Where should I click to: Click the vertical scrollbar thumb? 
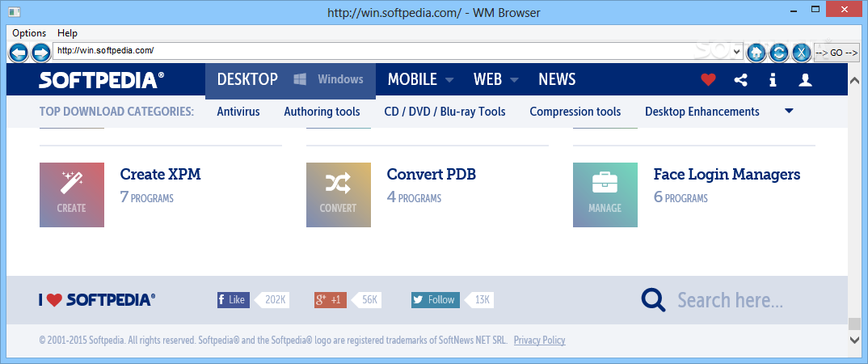click(x=853, y=325)
